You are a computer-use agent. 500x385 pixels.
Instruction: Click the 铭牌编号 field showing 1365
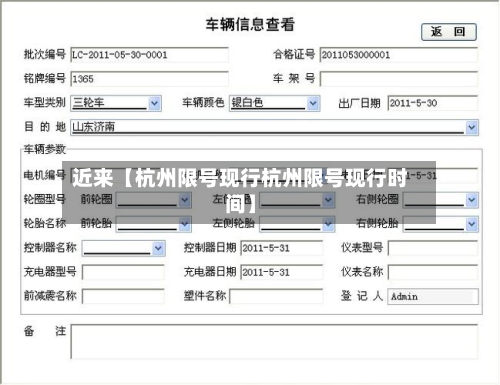point(149,79)
